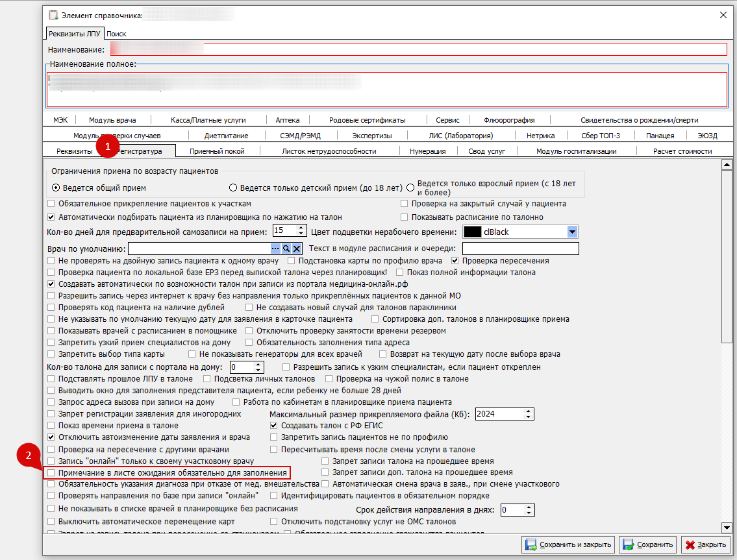
Task: Click the scrollbar up arrow in settings panel
Action: click(727, 164)
